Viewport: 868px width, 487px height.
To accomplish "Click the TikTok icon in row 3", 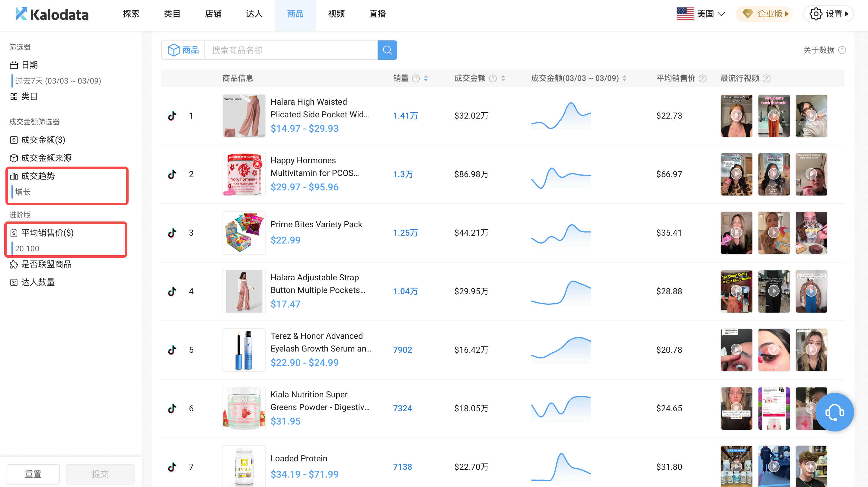I will 172,233.
